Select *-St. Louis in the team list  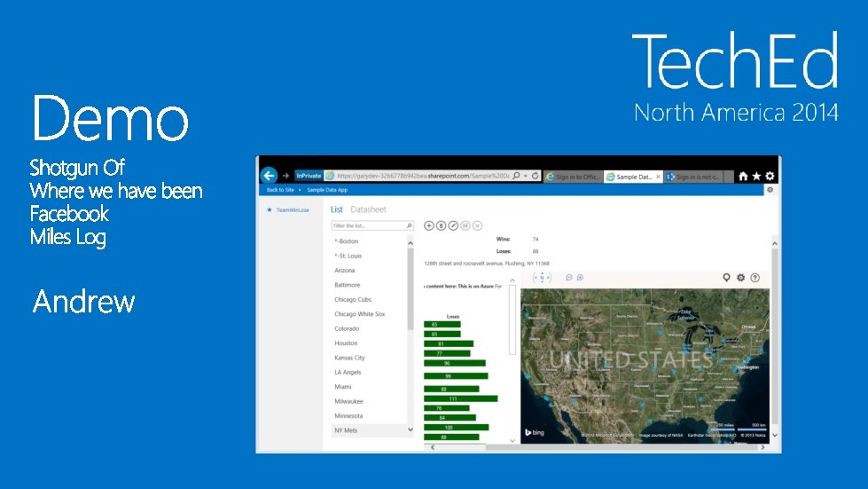(x=369, y=256)
